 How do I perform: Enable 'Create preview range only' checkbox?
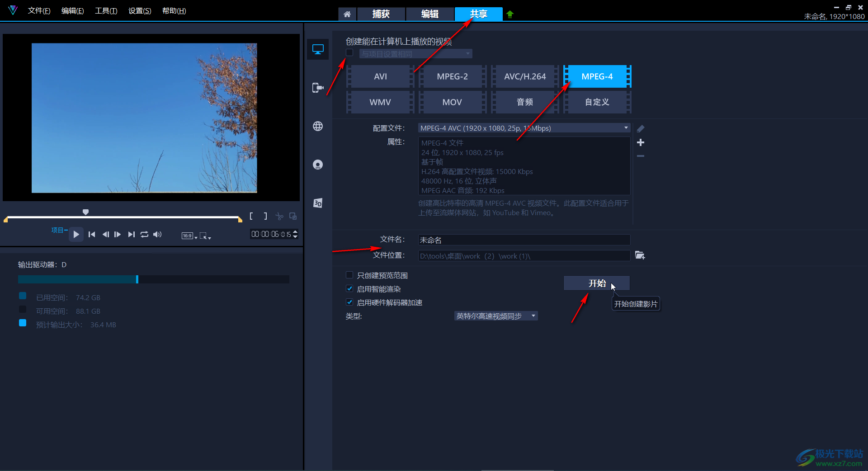349,275
